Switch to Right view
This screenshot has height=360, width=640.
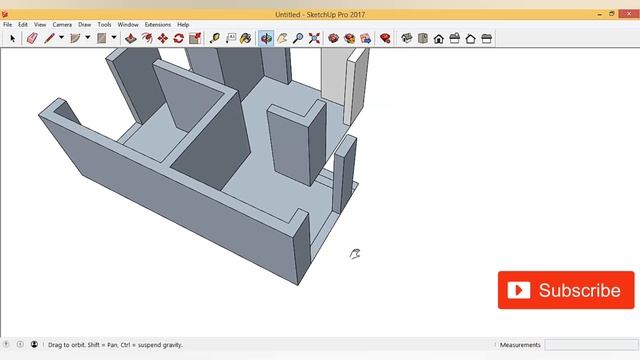[x=455, y=39]
